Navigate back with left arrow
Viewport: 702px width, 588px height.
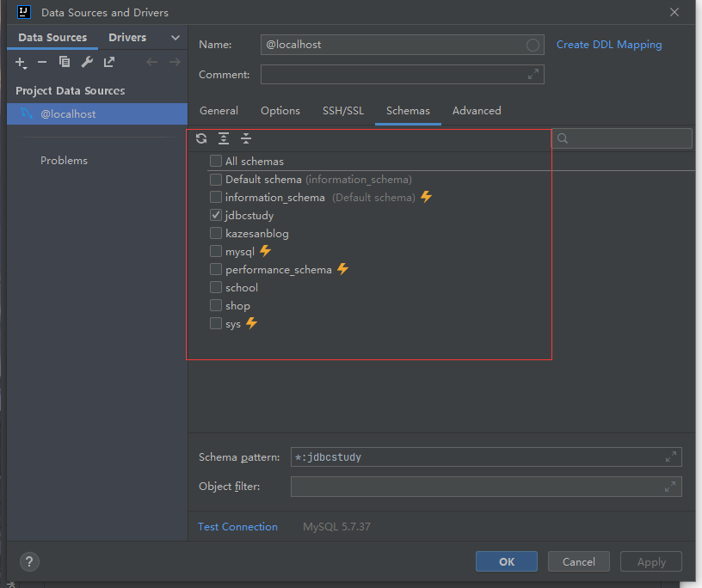pos(152,62)
